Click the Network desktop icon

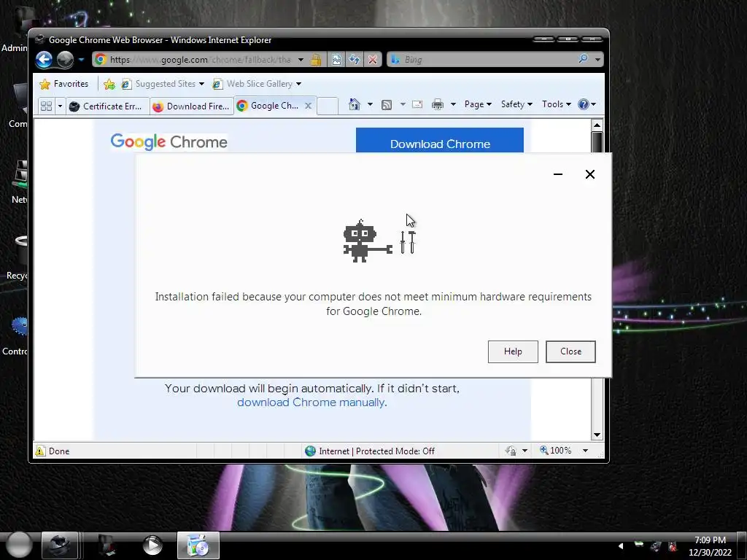pyautogui.click(x=19, y=181)
